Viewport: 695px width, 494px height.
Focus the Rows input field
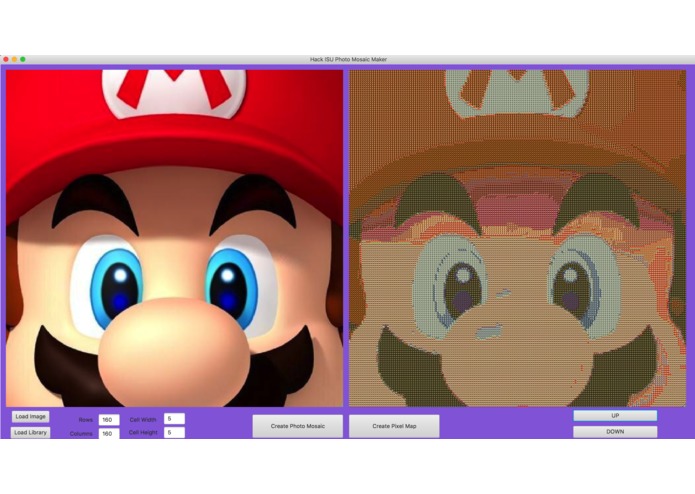[x=109, y=420]
